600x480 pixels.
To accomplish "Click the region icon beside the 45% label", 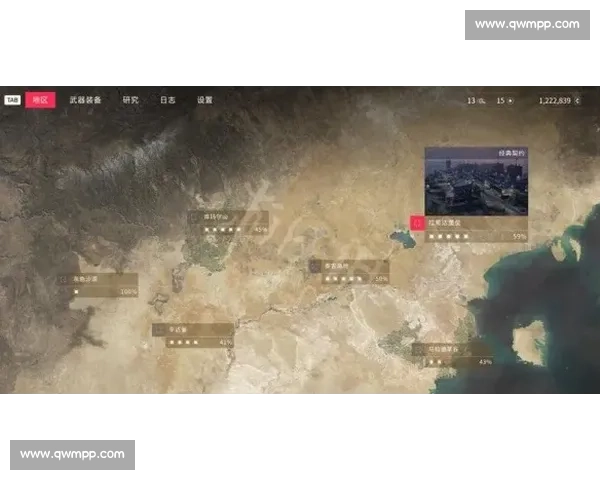I will 195,217.
